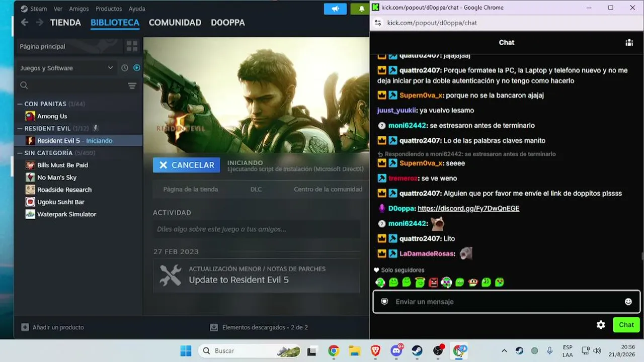The image size is (644, 362).
Task: Focus the Enviar un mensaje chat field
Action: (x=506, y=302)
